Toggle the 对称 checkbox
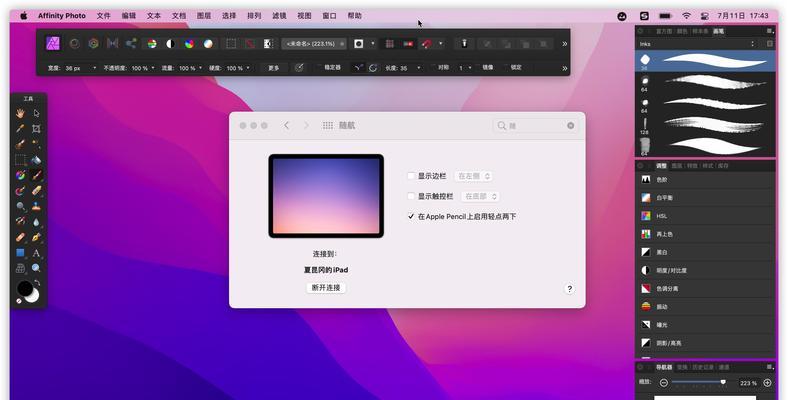788x400 pixels. coord(433,67)
